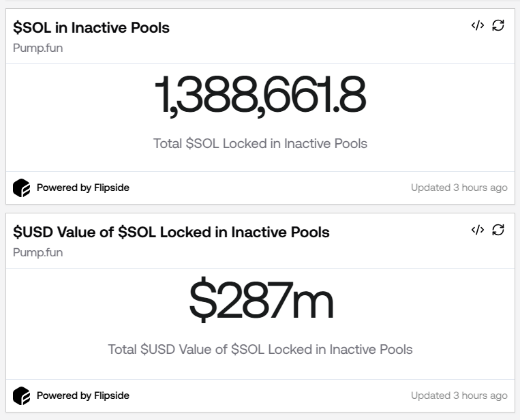The height and width of the screenshot is (420, 520).
Task: Refresh the $USD Value of $SOL card
Action: (498, 230)
